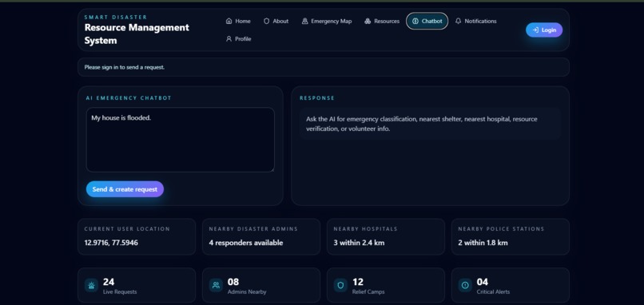644x305 pixels.
Task: Open the Emergency Map section
Action: (x=327, y=21)
